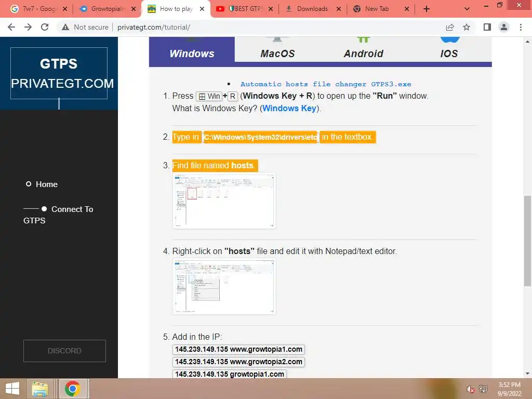Open the Windows Start menu
The image size is (532, 399).
(12, 389)
